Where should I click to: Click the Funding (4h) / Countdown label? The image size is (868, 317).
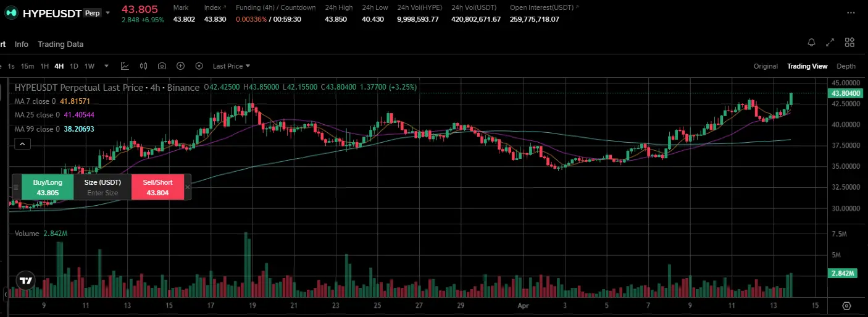click(x=276, y=7)
